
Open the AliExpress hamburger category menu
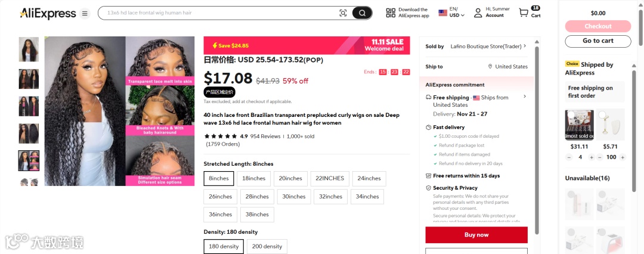(85, 14)
